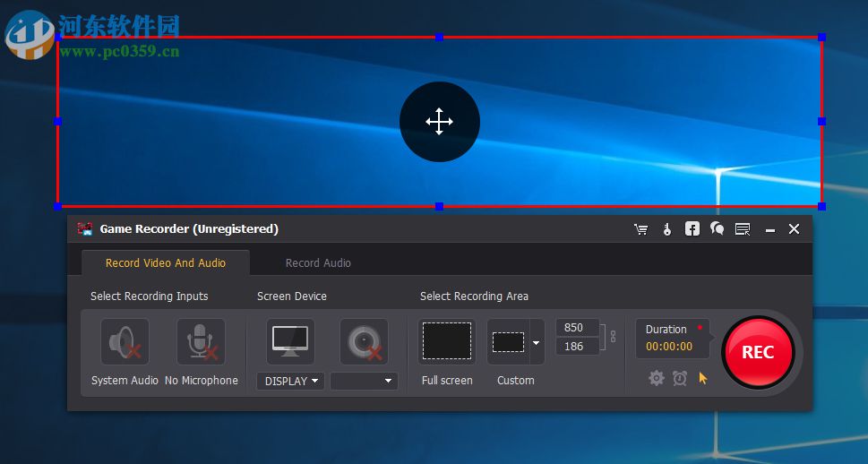This screenshot has height=464, width=868.
Task: Minimize the Game Recorder window
Action: point(770,230)
